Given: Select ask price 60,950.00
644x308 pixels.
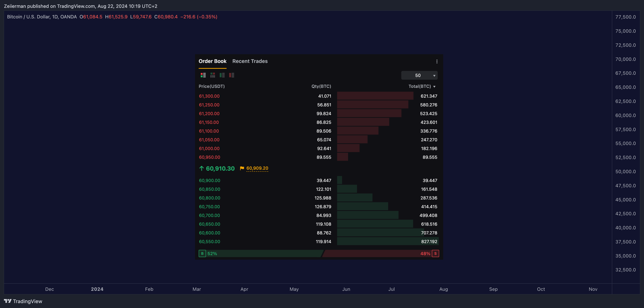Looking at the screenshot, I should (x=210, y=157).
